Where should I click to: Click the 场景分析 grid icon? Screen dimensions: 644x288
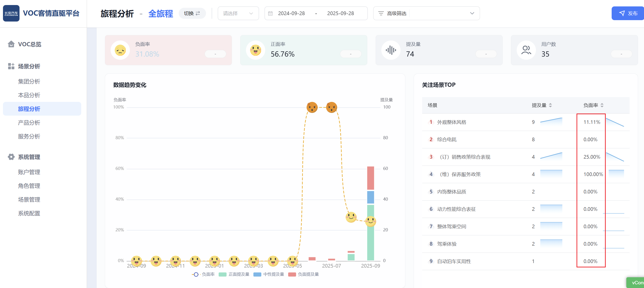[x=11, y=66]
